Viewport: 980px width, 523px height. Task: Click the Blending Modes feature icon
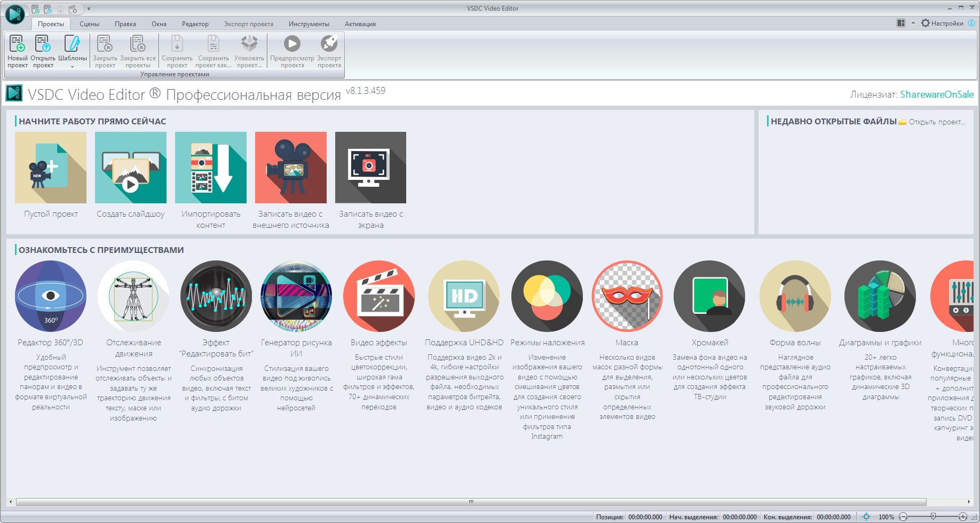pyautogui.click(x=547, y=296)
